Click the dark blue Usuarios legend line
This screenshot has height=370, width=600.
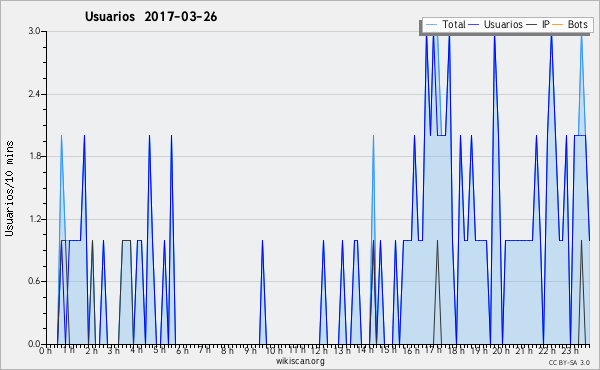pyautogui.click(x=474, y=25)
